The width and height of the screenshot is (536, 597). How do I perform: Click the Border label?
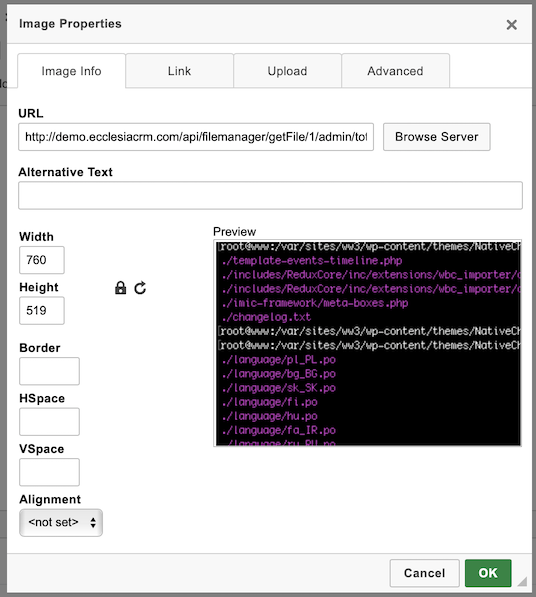[40, 348]
